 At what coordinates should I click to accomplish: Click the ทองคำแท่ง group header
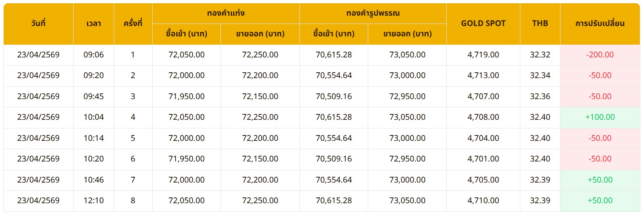(x=226, y=13)
